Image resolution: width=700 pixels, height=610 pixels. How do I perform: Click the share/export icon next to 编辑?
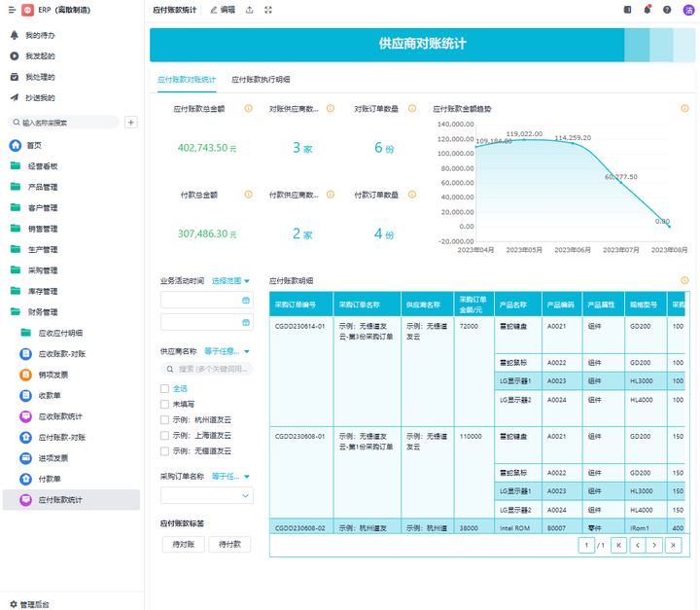(x=250, y=10)
